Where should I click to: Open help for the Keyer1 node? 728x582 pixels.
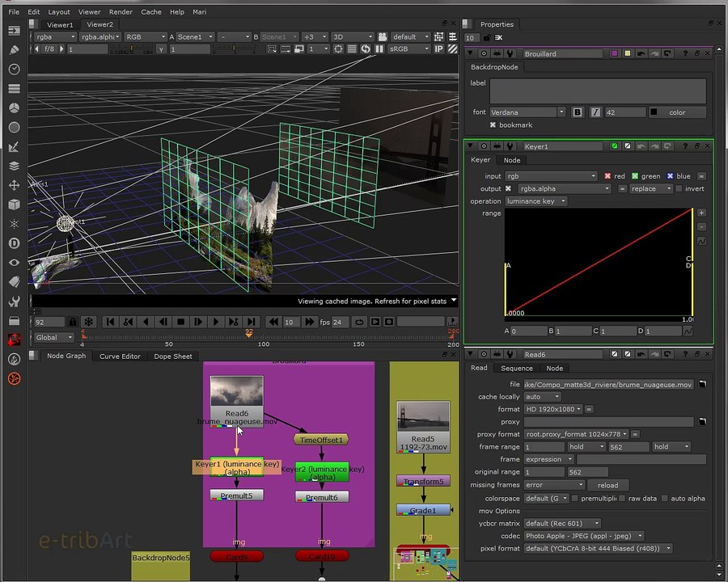[x=686, y=146]
